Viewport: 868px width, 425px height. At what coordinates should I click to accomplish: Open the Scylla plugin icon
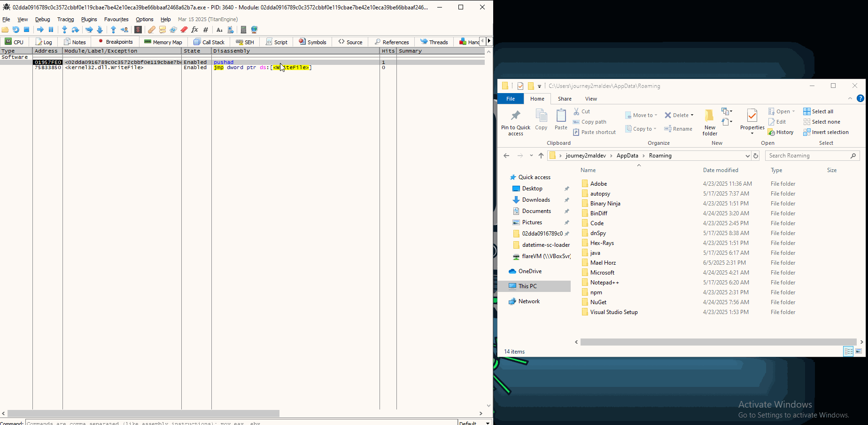tap(138, 30)
